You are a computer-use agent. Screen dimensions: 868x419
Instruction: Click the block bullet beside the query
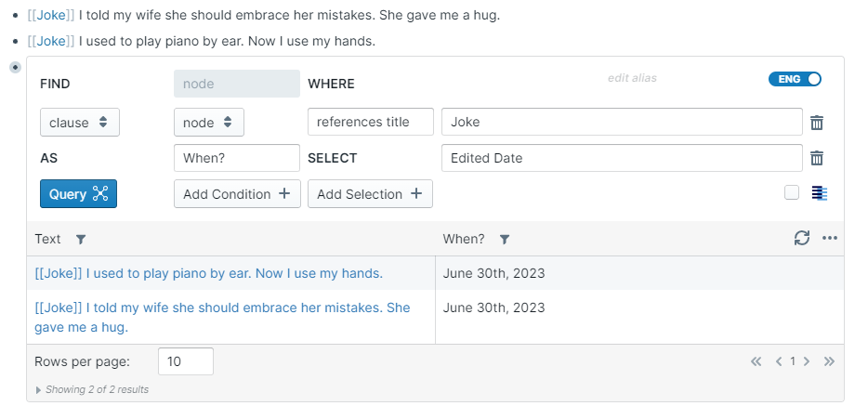click(x=15, y=68)
